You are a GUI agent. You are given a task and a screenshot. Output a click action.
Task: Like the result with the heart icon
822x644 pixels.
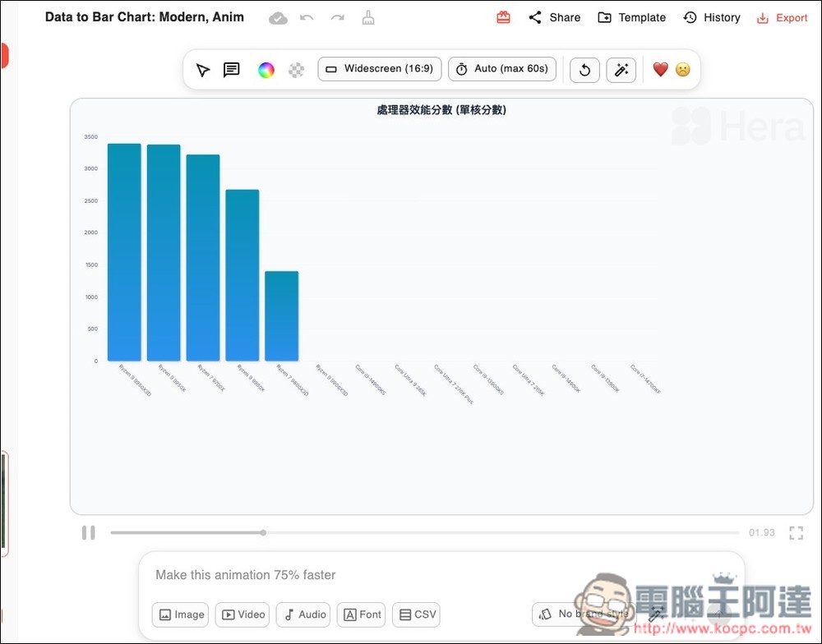[x=660, y=70]
